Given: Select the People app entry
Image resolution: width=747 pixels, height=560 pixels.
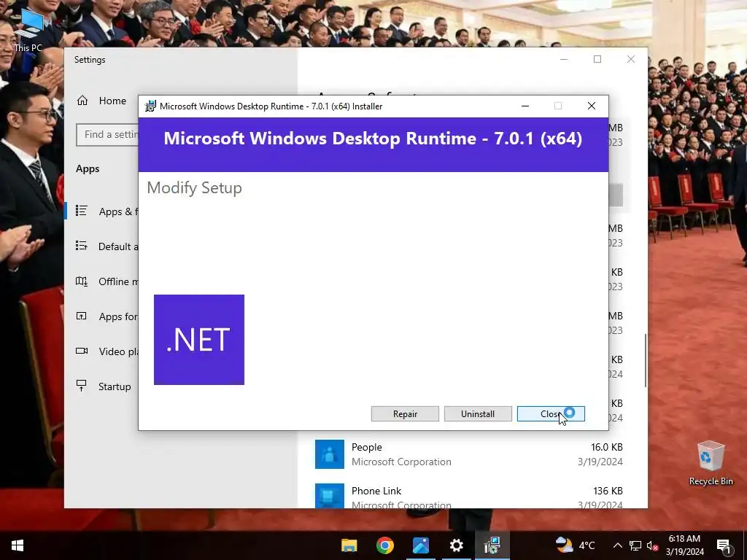Looking at the screenshot, I should (469, 454).
